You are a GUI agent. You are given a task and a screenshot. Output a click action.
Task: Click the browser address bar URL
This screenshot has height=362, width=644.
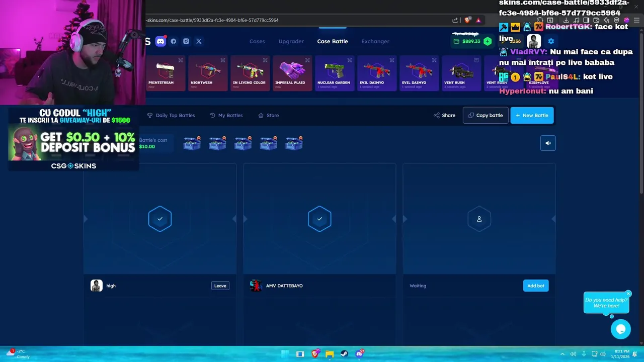(212, 20)
